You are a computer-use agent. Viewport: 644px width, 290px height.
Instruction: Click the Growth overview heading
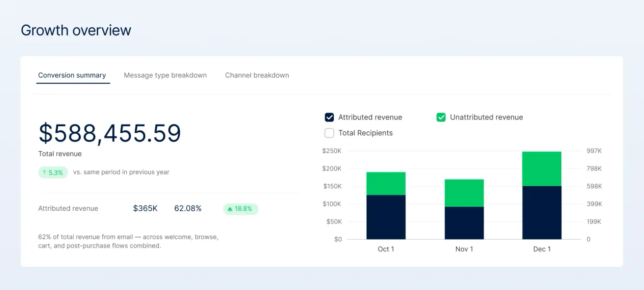coord(76,30)
